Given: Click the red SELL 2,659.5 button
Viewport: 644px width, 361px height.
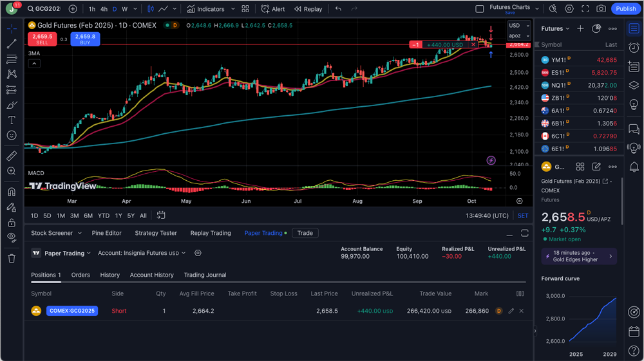Looking at the screenshot, I should tap(43, 39).
